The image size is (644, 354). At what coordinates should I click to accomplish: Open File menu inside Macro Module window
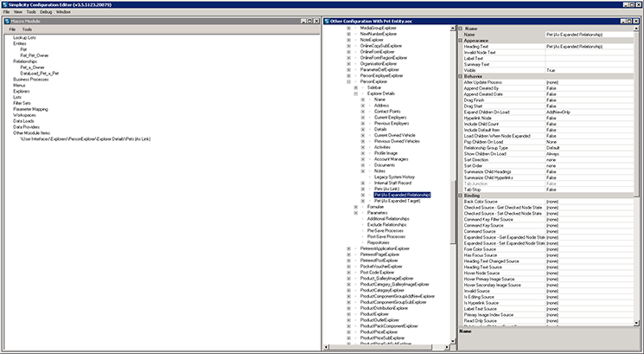click(x=12, y=29)
